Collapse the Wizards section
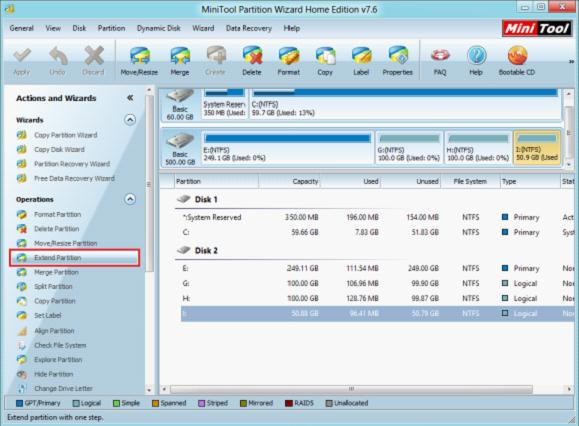 click(x=130, y=120)
